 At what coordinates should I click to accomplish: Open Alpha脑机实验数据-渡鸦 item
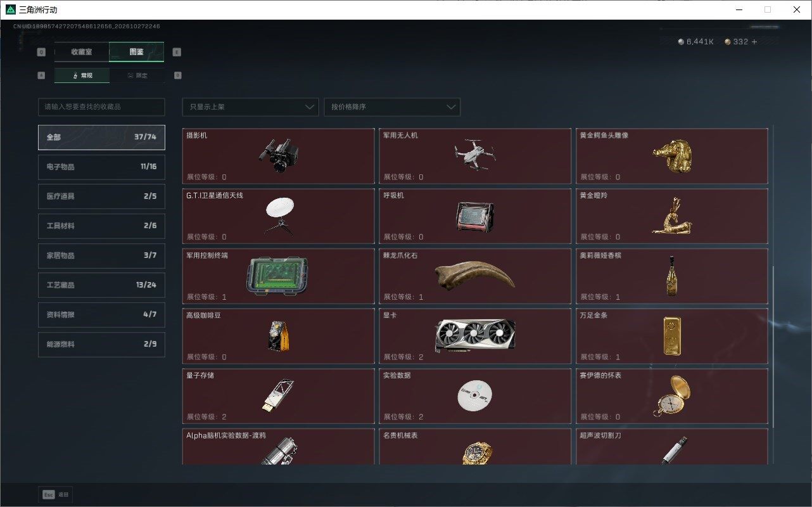tap(279, 447)
